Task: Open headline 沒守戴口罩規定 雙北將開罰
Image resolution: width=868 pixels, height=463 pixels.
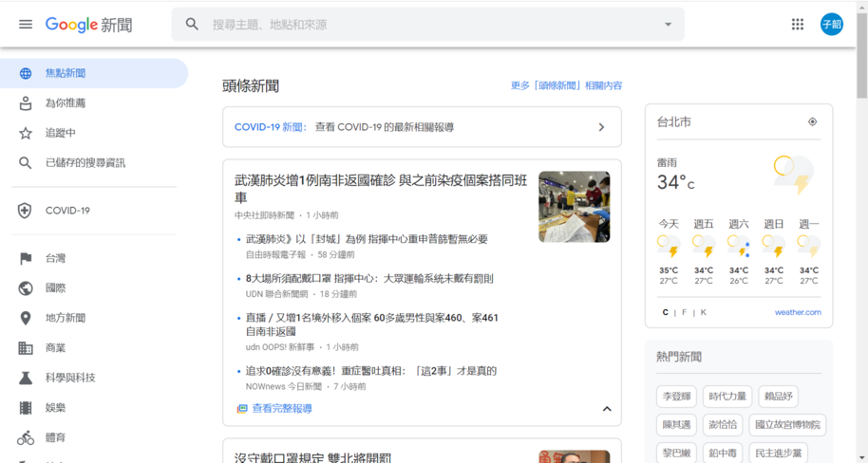Action: coord(312,457)
